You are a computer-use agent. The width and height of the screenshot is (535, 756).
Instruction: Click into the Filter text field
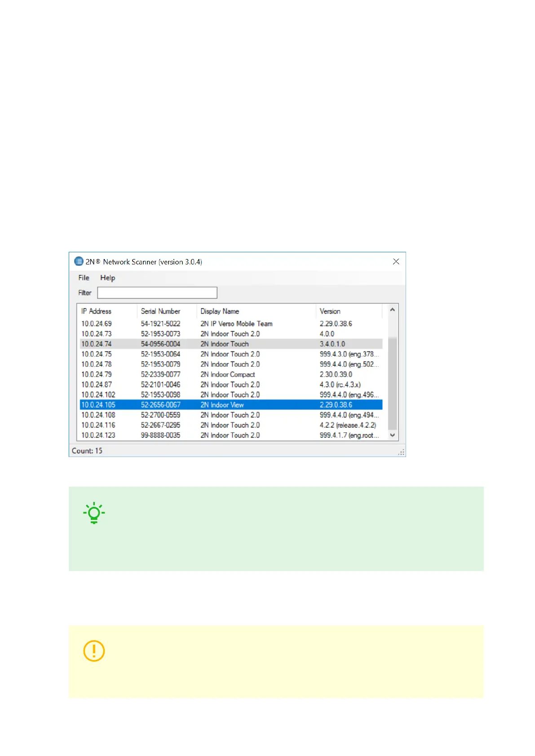157,293
